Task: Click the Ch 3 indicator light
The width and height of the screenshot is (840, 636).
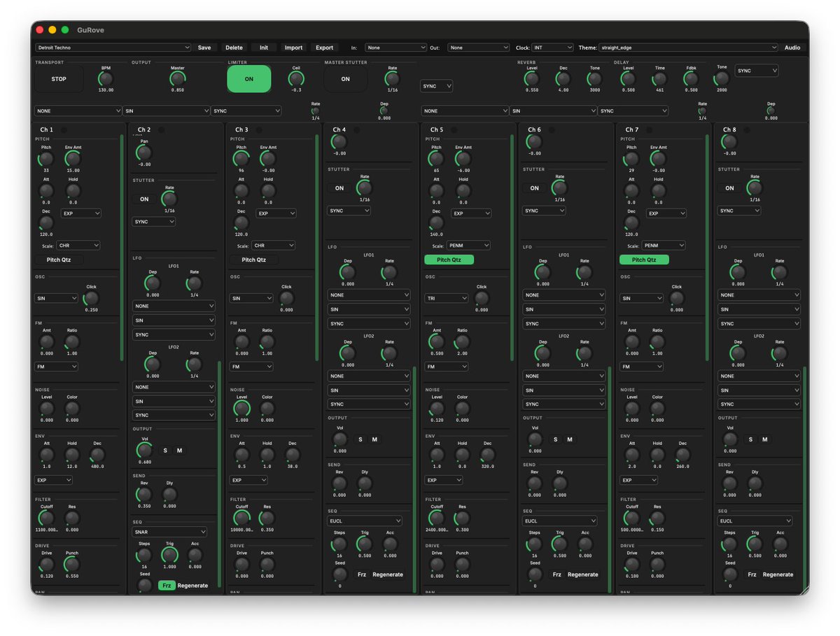Action: pyautogui.click(x=259, y=129)
